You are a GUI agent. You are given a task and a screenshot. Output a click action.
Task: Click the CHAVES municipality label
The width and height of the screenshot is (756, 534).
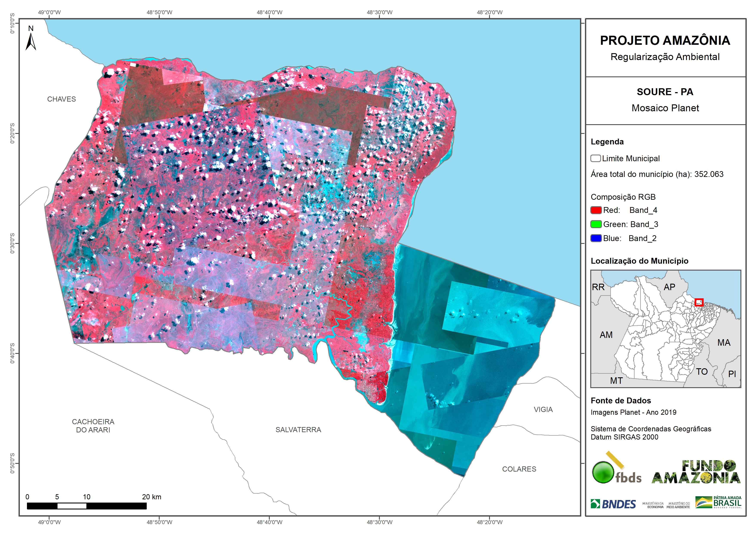tap(61, 99)
